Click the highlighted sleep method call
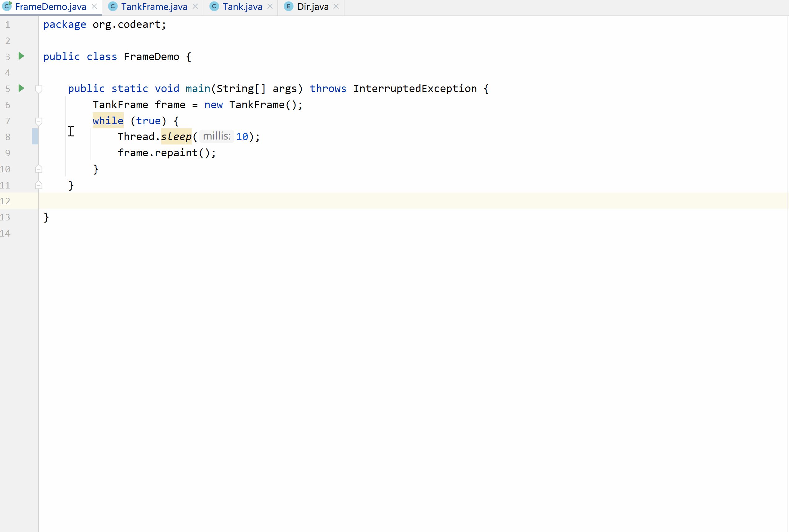789x532 pixels. coord(176,136)
